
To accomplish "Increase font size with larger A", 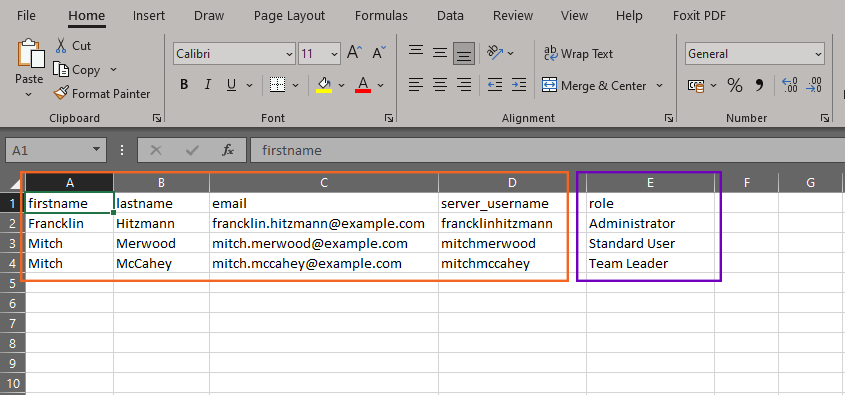I will [x=354, y=53].
